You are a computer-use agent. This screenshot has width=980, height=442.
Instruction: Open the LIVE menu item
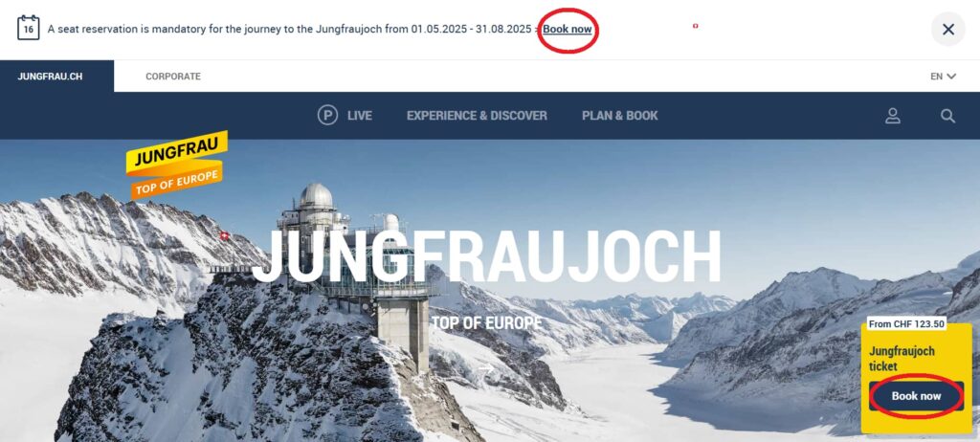click(x=360, y=116)
